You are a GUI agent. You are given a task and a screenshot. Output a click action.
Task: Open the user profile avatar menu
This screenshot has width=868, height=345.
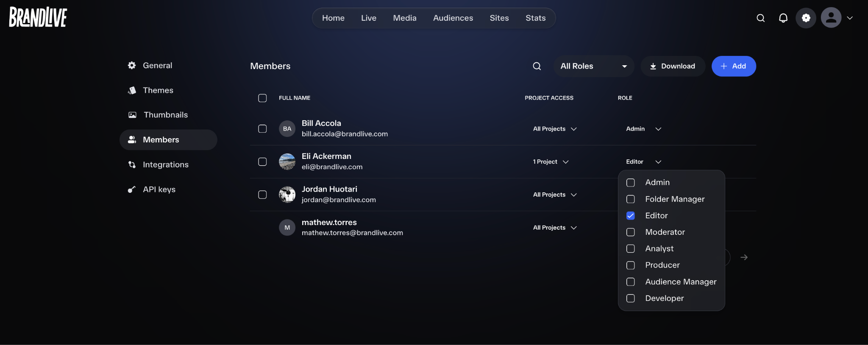pos(831,18)
